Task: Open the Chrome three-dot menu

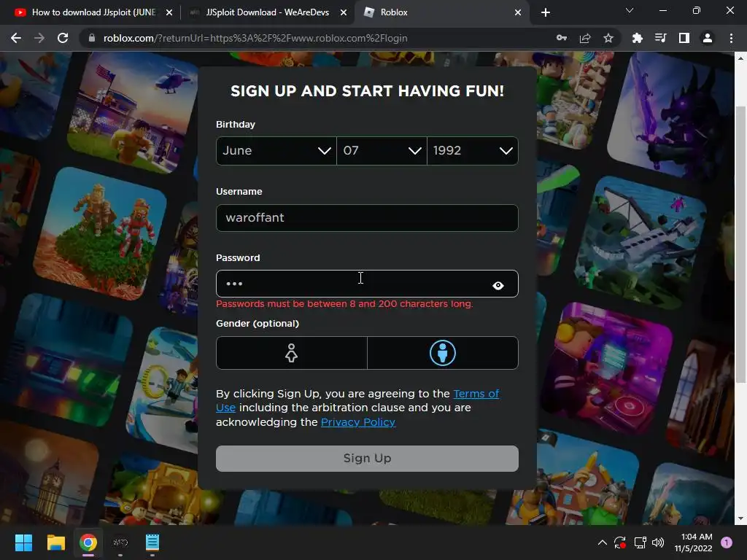Action: (x=731, y=38)
